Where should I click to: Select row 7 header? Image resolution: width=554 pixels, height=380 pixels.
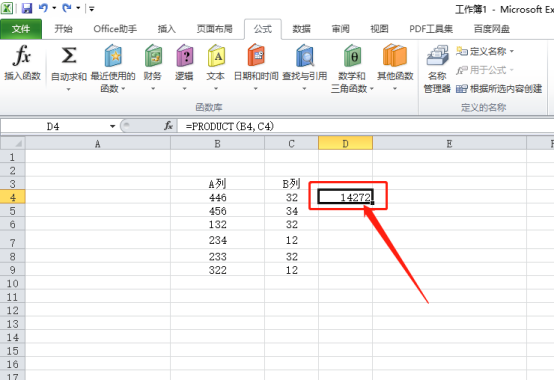[x=13, y=240]
